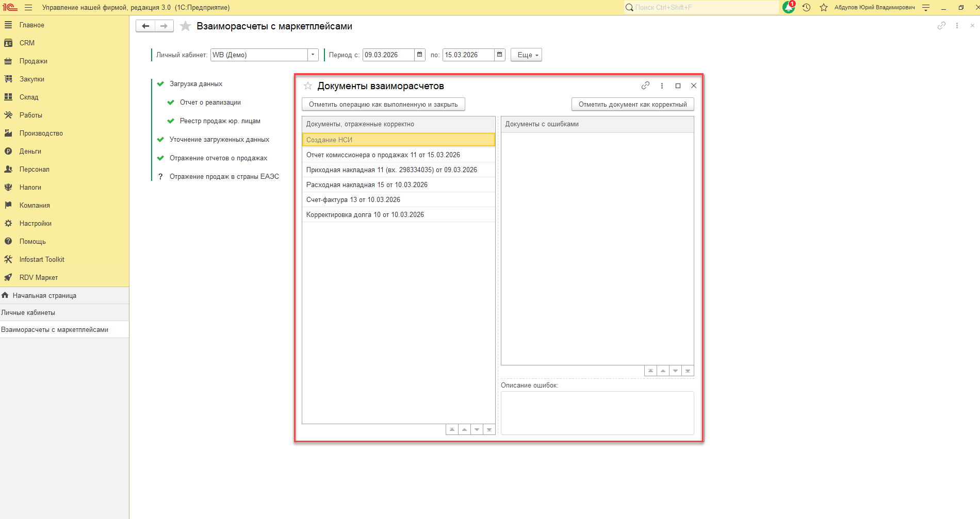Select Счет-фактура 13 от 10.03.2026 row
980x519 pixels.
(x=353, y=199)
